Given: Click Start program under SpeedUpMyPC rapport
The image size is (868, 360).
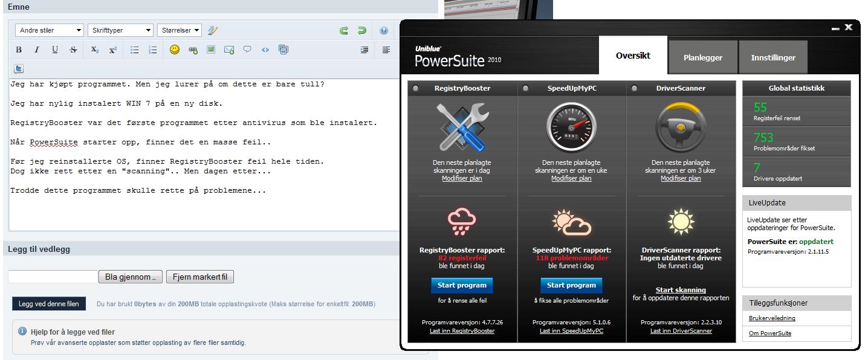Looking at the screenshot, I should 571,285.
